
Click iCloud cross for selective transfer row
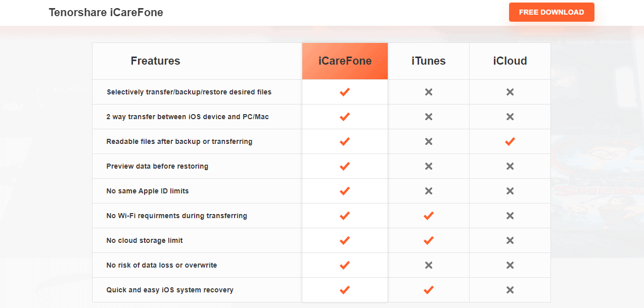pyautogui.click(x=510, y=92)
